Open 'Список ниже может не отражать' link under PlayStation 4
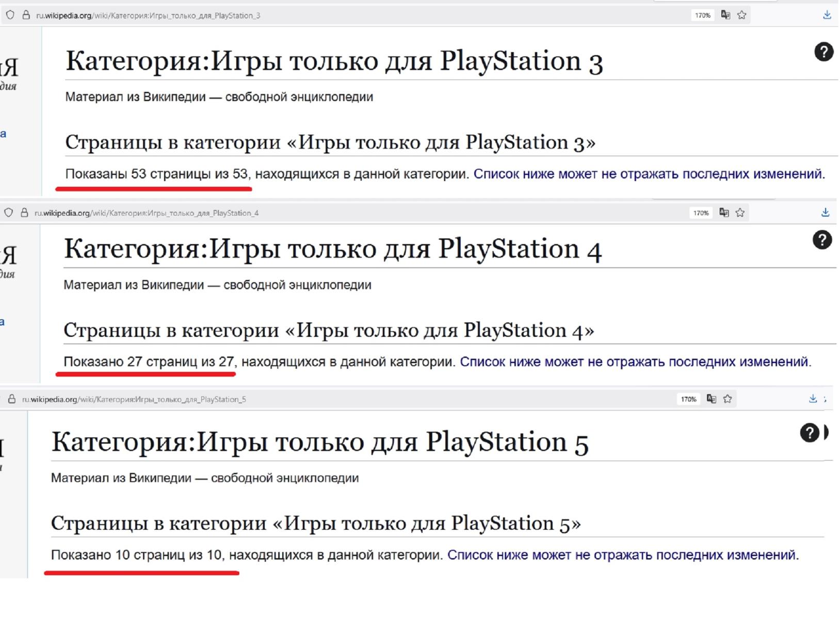The width and height of the screenshot is (840, 619). 636,362
